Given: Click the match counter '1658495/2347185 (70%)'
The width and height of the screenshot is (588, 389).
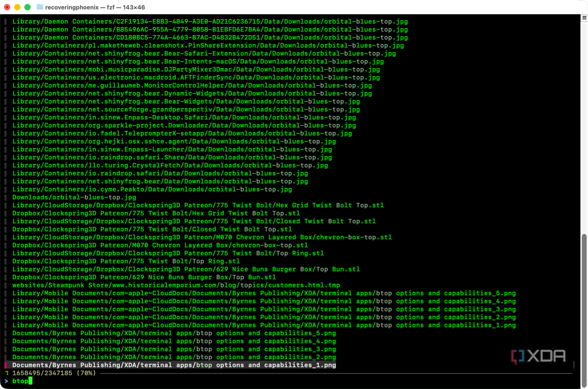Looking at the screenshot, I should tap(54, 373).
